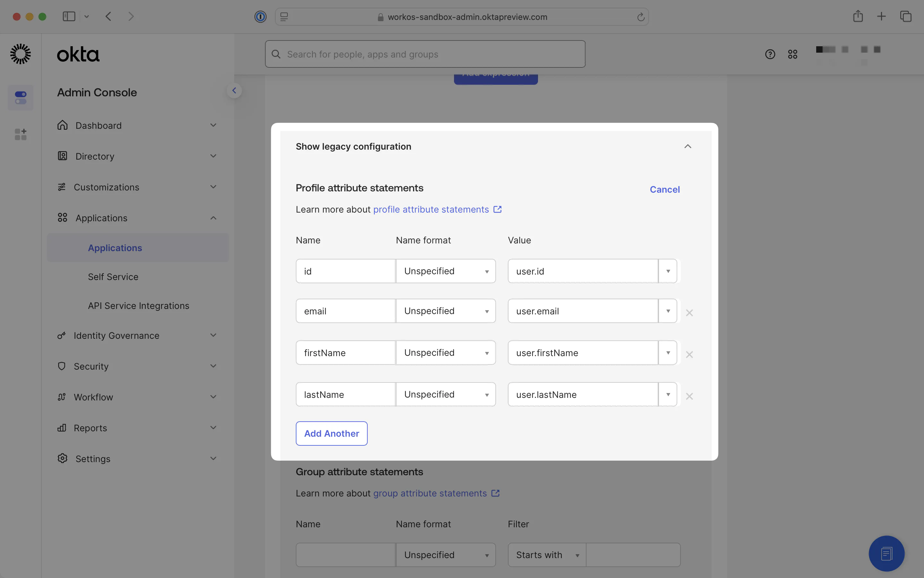Collapse Show legacy configuration section
Image resolution: width=924 pixels, height=578 pixels.
(x=688, y=146)
